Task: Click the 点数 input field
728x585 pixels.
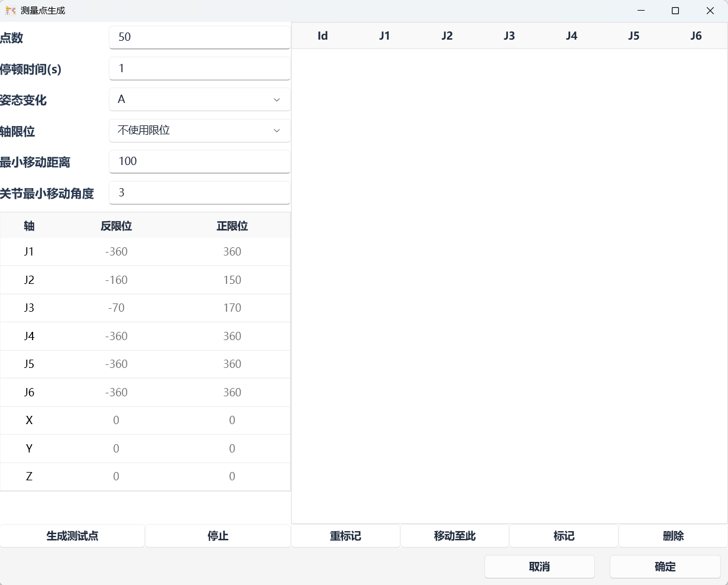Action: point(200,37)
